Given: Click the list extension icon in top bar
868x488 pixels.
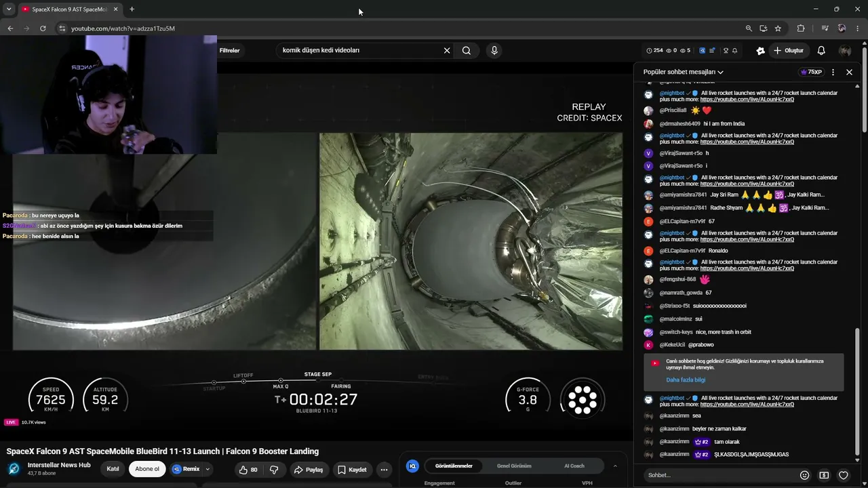Looking at the screenshot, I should pos(713,50).
